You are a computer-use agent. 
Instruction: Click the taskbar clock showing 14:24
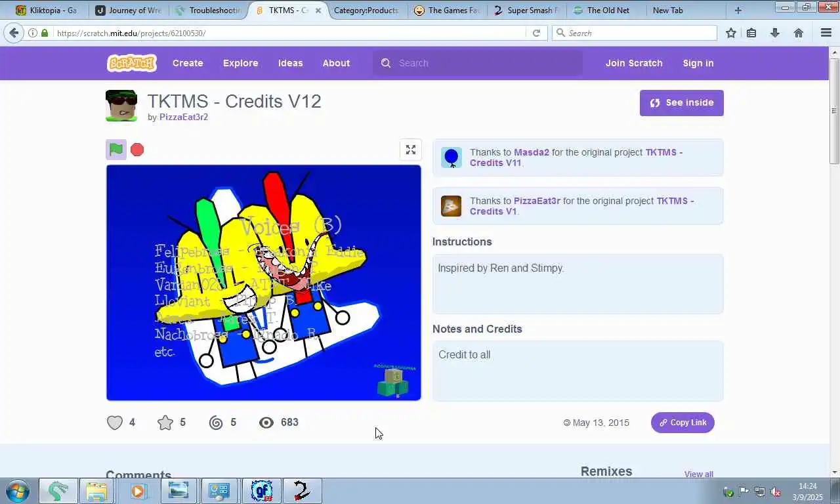click(x=808, y=492)
